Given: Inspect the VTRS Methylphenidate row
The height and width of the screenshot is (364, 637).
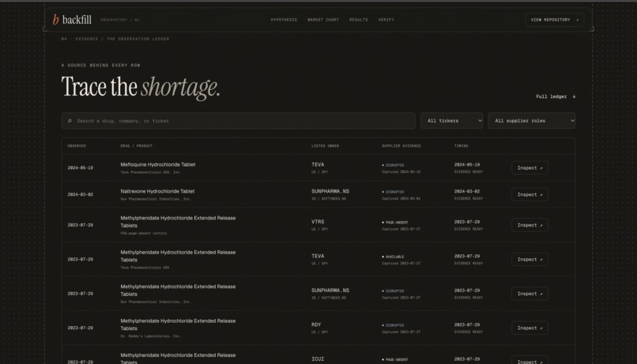Looking at the screenshot, I should pos(530,225).
